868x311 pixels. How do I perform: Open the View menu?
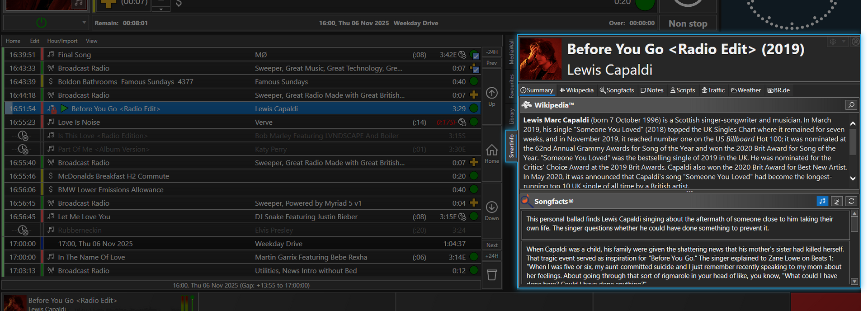coord(92,41)
